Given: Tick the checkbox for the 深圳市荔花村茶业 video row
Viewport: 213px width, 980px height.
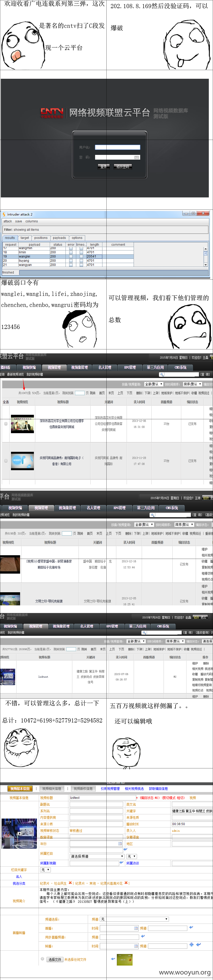Looking at the screenshot, I should pos(6,423).
